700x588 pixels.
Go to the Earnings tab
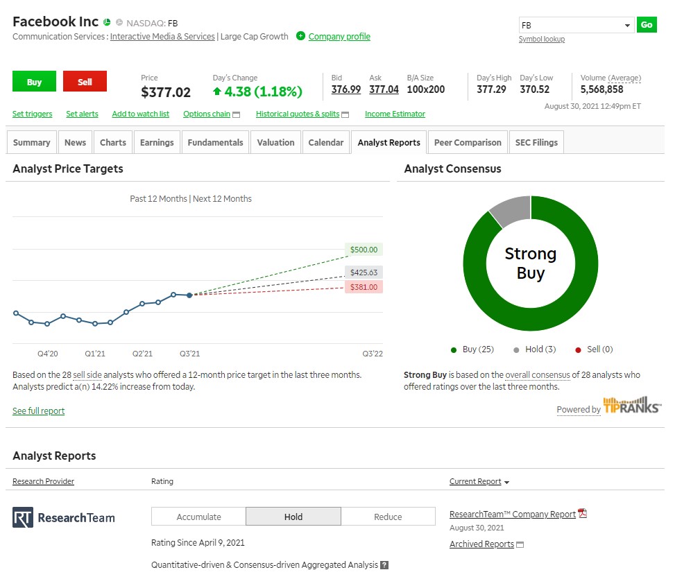click(x=157, y=142)
